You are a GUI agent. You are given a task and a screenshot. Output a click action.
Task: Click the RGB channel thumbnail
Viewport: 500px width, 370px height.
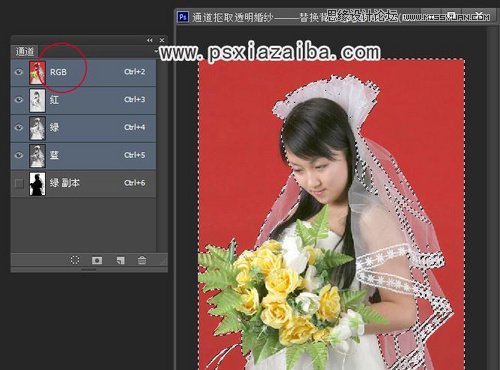pos(37,72)
